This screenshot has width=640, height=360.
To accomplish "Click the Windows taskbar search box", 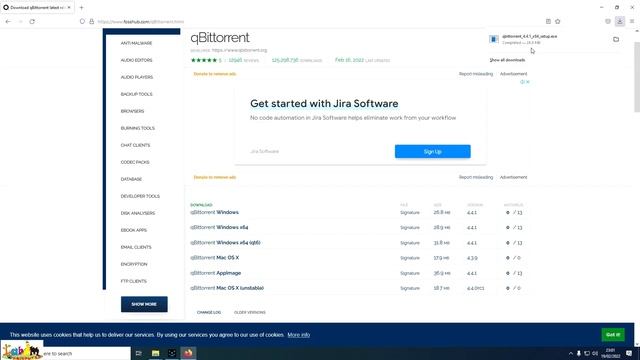I will tap(86, 353).
